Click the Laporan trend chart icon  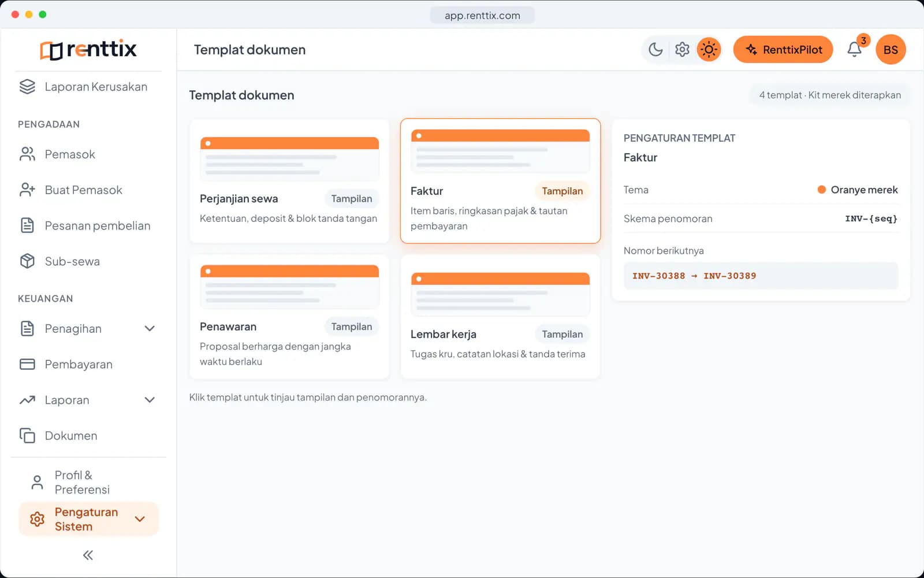[x=27, y=400]
